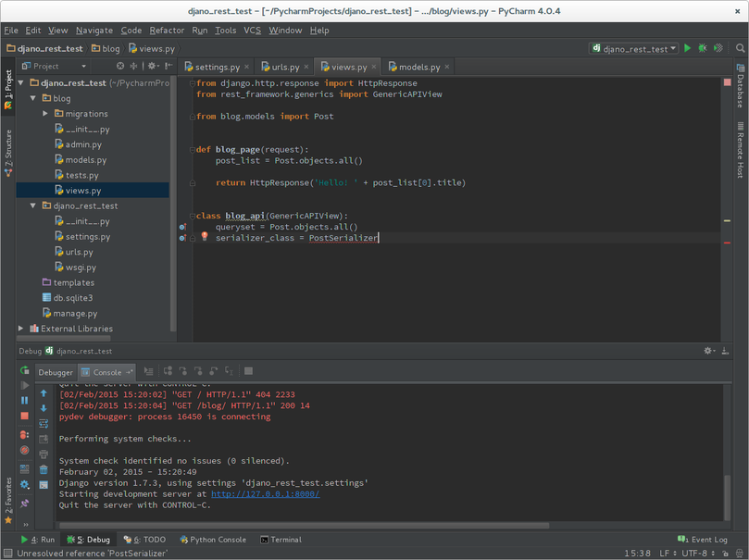Change file encoding UTF-8 in status bar
The height and width of the screenshot is (560, 749).
pos(698,553)
